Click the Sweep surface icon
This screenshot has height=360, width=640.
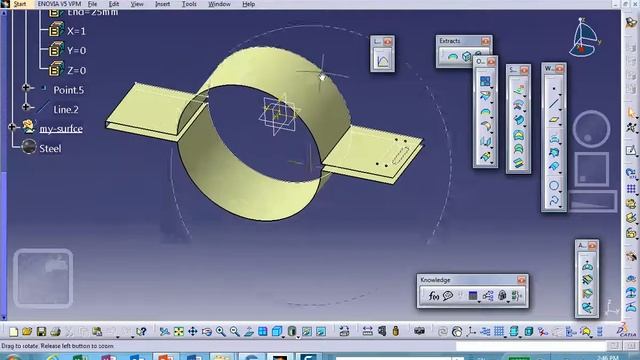pyautogui.click(x=518, y=120)
